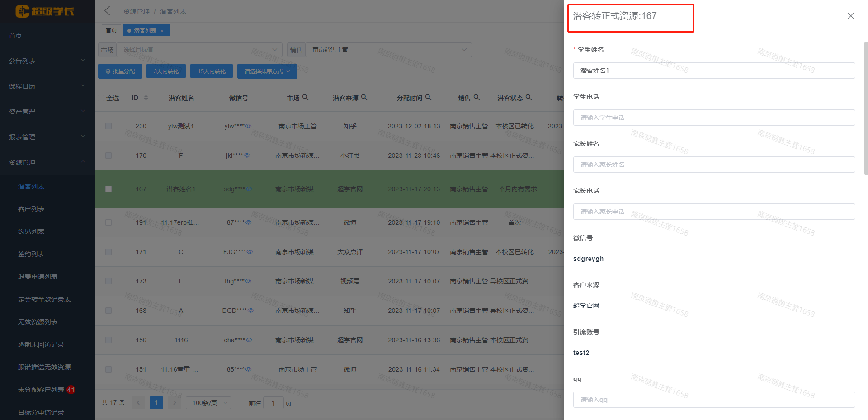Screen dimensions: 868x420
Task: Sort the table by ID column arrows
Action: [146, 98]
